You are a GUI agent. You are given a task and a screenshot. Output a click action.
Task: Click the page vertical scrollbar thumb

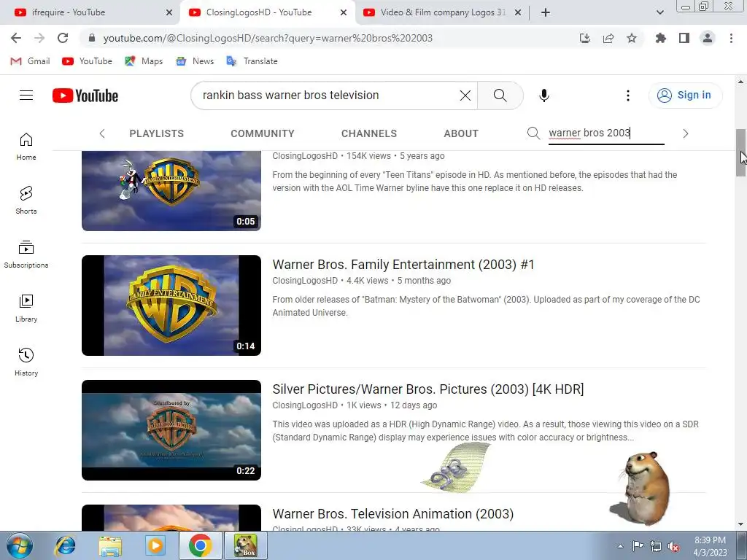[741, 153]
